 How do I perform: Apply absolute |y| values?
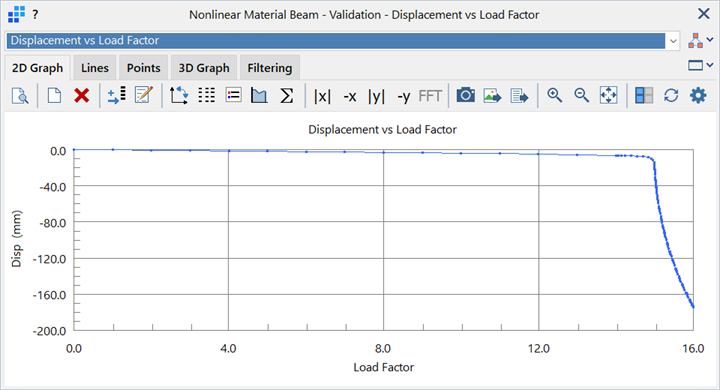tap(376, 96)
